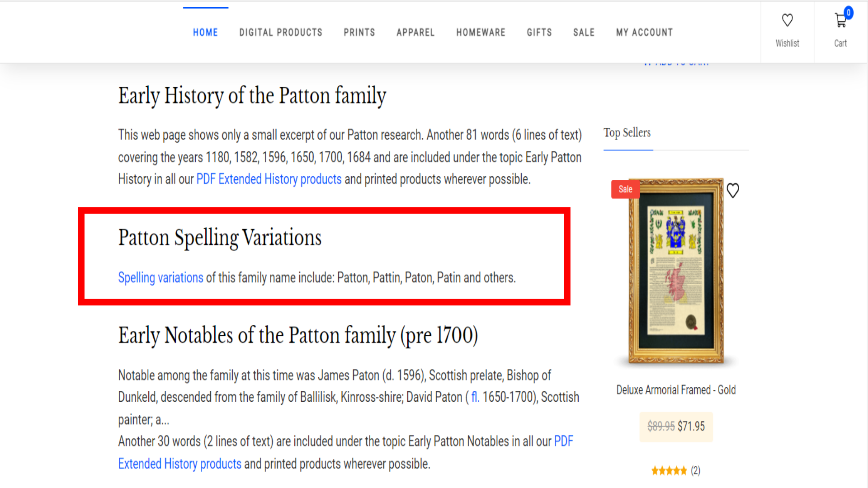Viewport: 868px width, 488px height.
Task: Open the My Account menu
Action: click(644, 33)
